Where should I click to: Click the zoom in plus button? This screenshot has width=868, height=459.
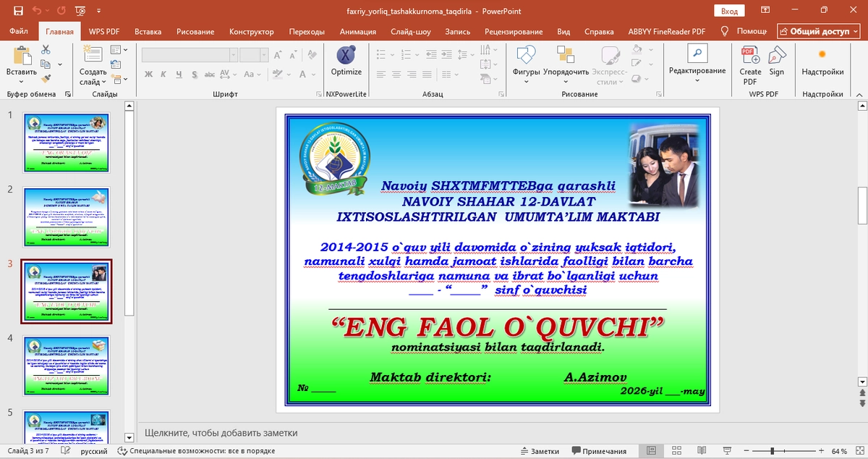(x=820, y=451)
